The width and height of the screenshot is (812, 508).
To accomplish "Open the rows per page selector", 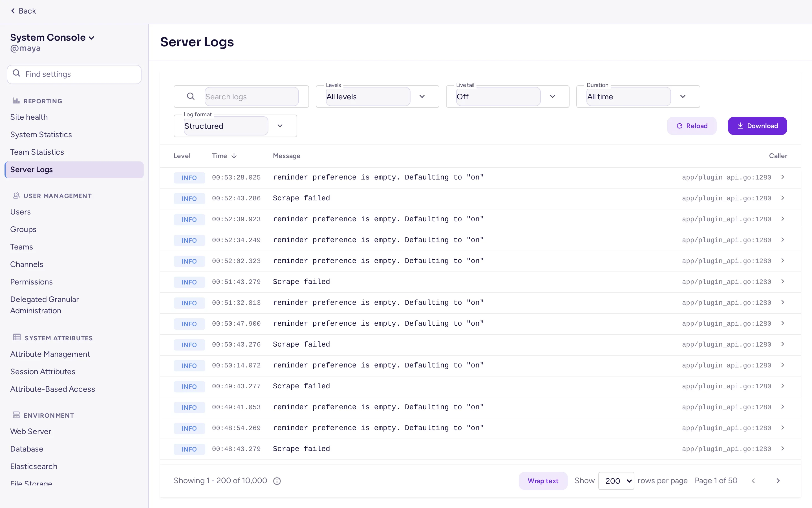I will (x=616, y=481).
